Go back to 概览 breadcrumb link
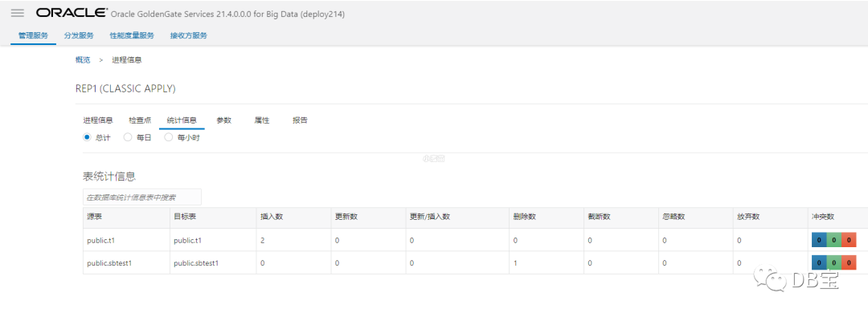This screenshot has width=868, height=317. pyautogui.click(x=83, y=60)
